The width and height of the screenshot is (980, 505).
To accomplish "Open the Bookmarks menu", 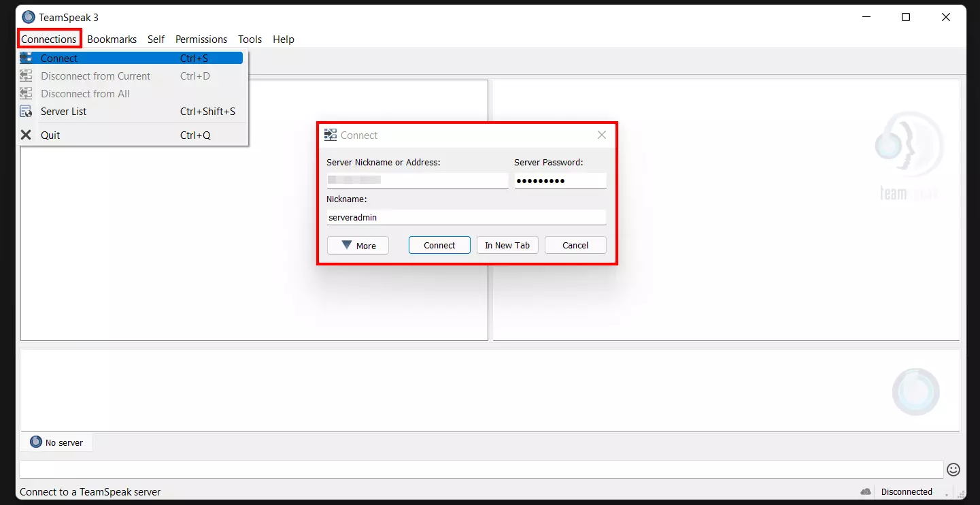I will [112, 39].
